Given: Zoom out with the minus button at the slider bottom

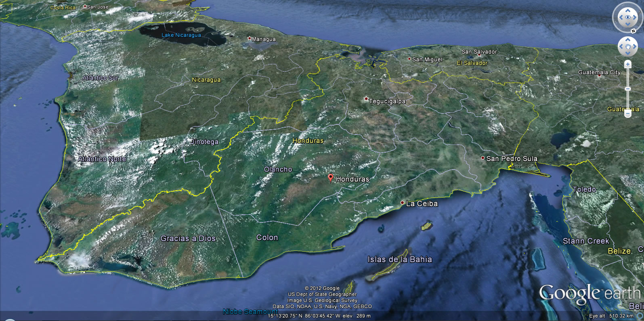Looking at the screenshot, I should (x=627, y=114).
